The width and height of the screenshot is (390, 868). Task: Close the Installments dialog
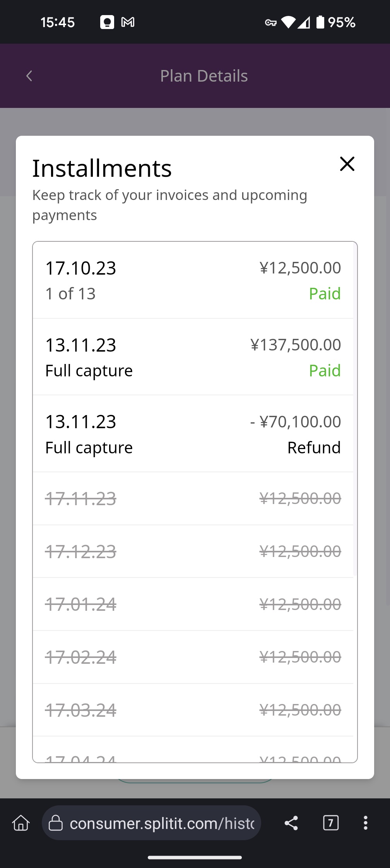(347, 164)
